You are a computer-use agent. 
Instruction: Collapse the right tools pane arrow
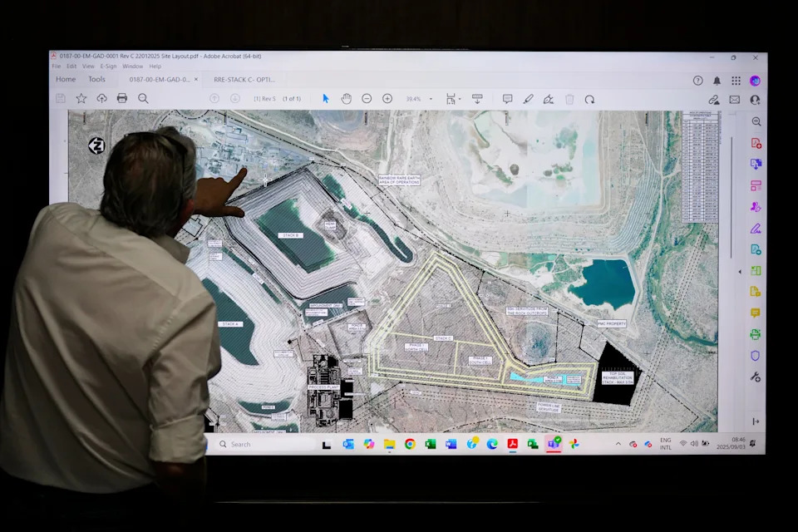click(x=740, y=272)
